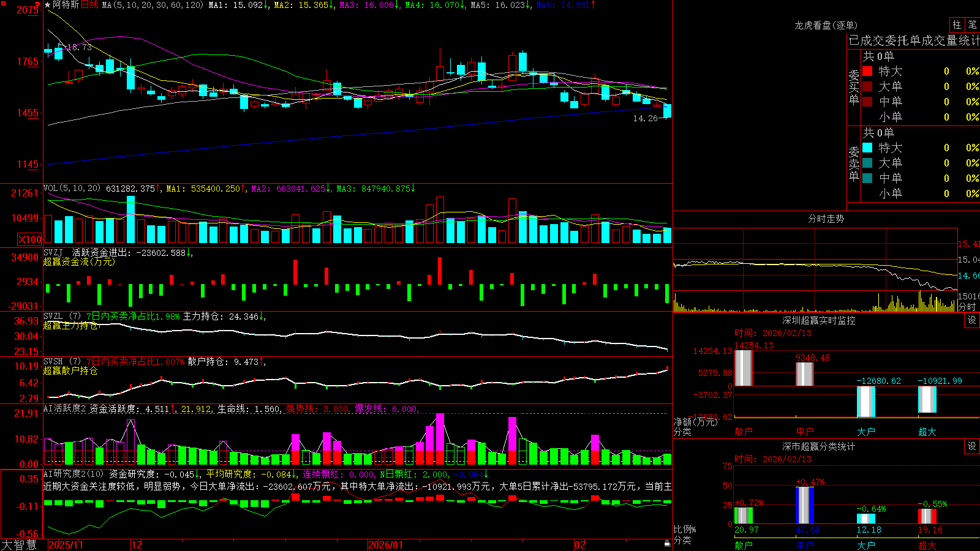Click the VOL(5,10,20) indicator label

(72, 189)
